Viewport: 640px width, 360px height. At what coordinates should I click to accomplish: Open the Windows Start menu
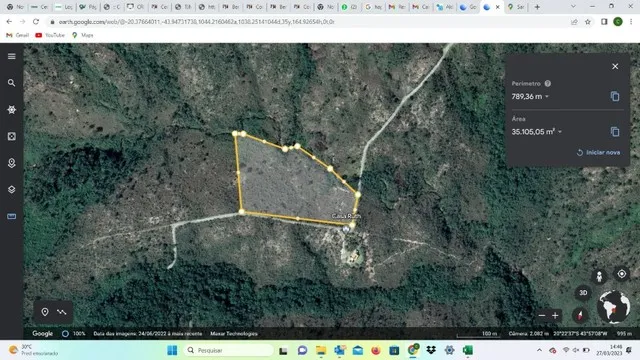pyautogui.click(x=172, y=350)
